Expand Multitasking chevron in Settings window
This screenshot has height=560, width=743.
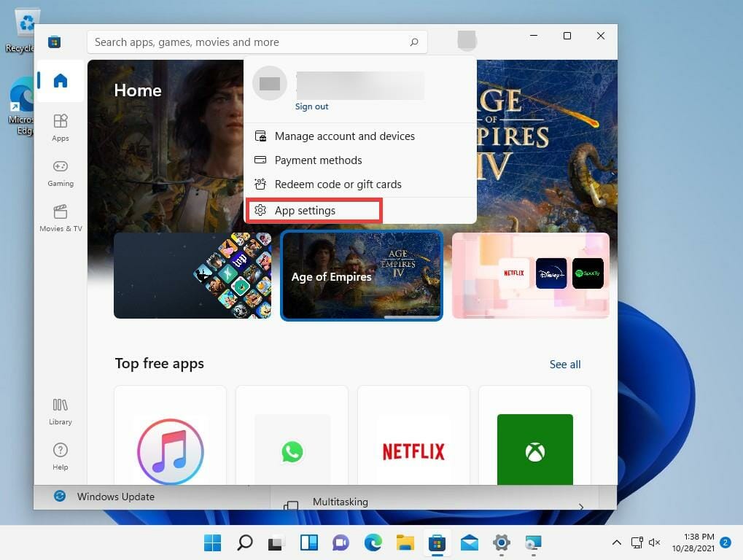[581, 507]
